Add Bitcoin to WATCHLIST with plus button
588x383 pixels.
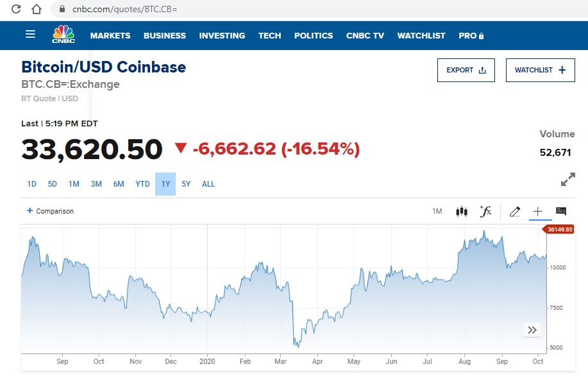(x=540, y=70)
